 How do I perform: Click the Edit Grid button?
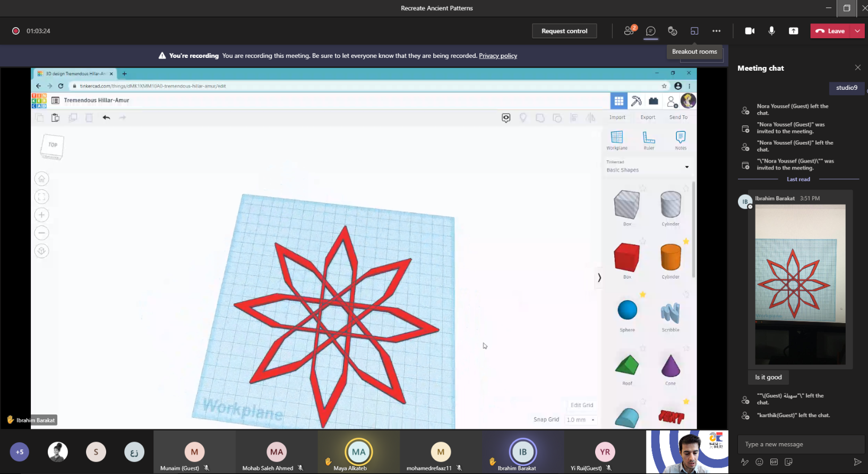pyautogui.click(x=582, y=405)
